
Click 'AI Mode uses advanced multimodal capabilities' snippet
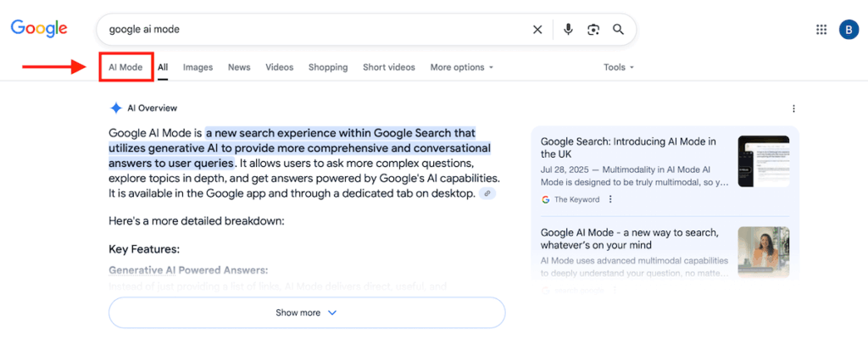pyautogui.click(x=634, y=266)
